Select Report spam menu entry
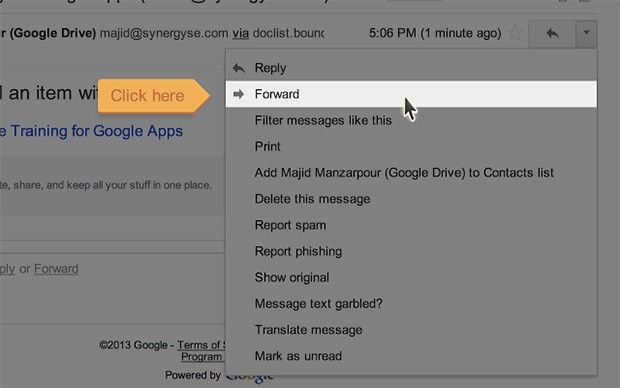 pos(411,225)
